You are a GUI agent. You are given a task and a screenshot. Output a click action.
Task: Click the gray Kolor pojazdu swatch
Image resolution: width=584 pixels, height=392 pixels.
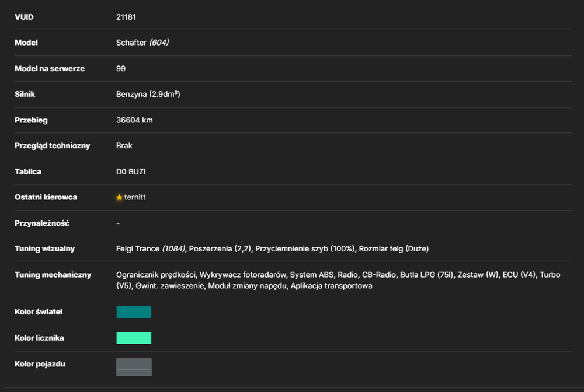[x=134, y=367]
